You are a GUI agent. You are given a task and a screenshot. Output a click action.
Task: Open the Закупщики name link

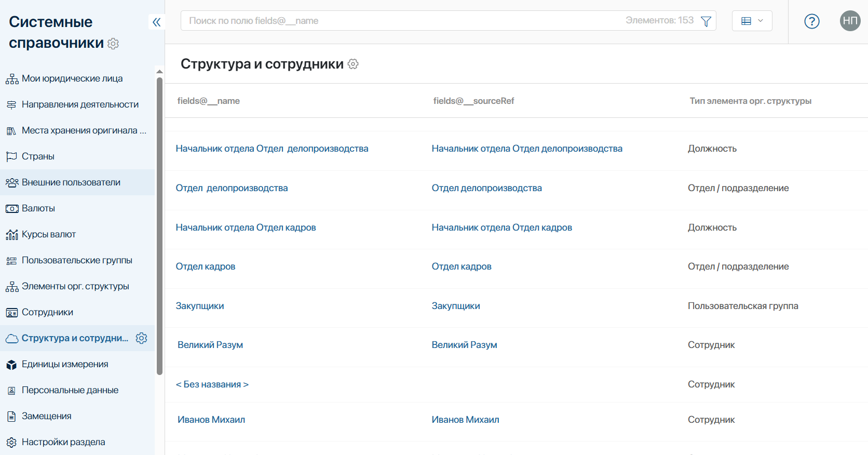point(200,306)
